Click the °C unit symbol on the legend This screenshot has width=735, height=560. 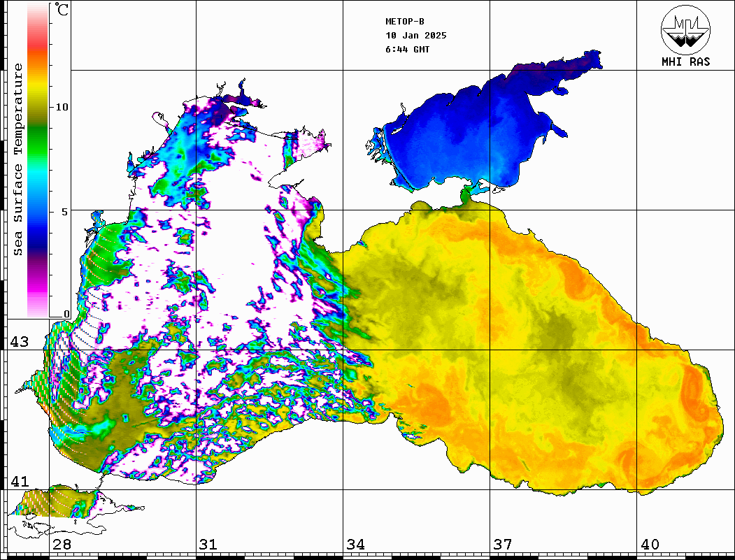pos(62,10)
